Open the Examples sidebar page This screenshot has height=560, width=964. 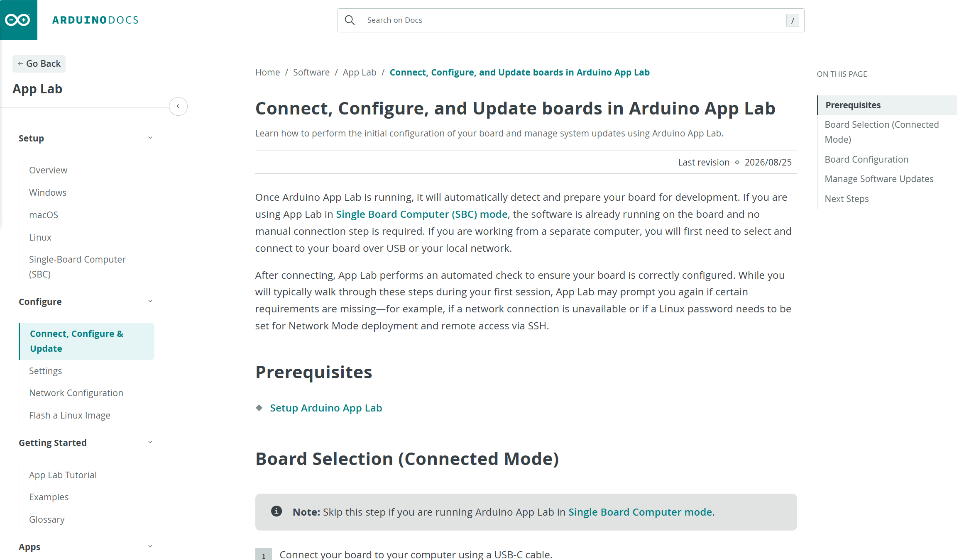tap(49, 497)
